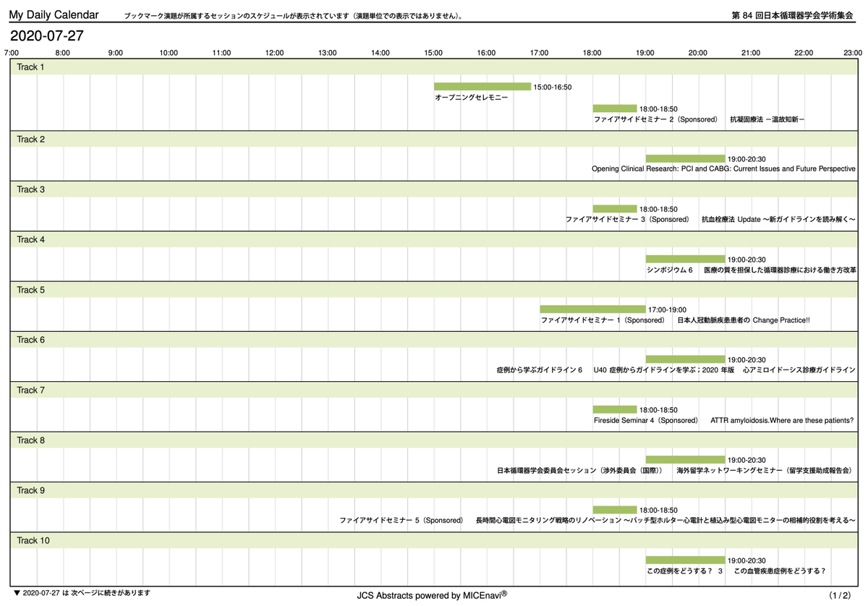The height and width of the screenshot is (606, 868).
Task: Click the green bar for オープニングセレモニー
Action: 482,87
